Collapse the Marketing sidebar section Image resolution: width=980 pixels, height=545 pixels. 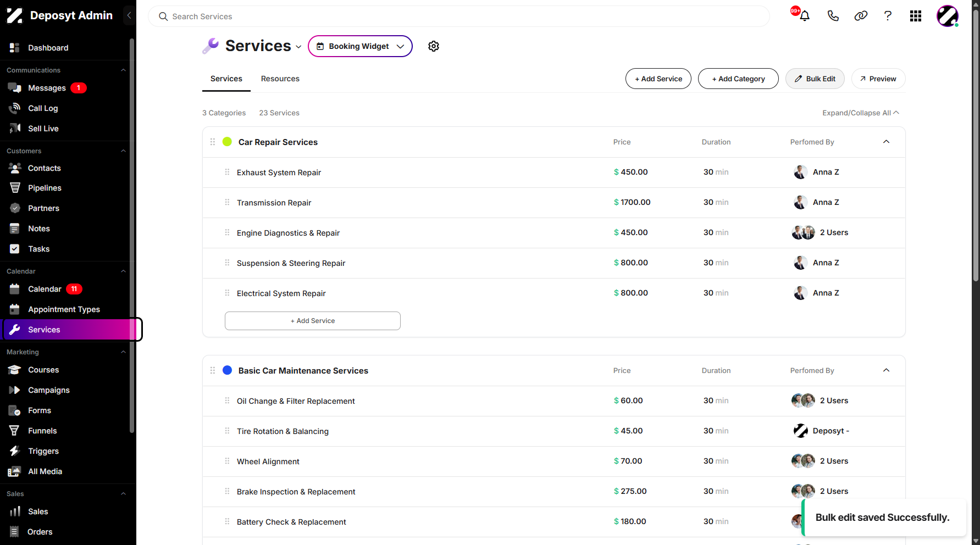tap(123, 352)
